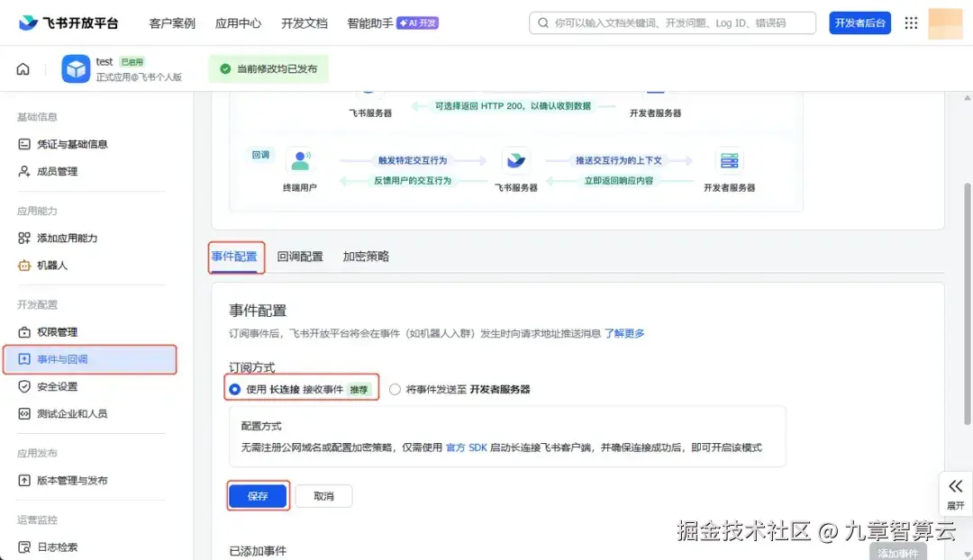This screenshot has height=560, width=973.
Task: Click the AI 开发 badge
Action: click(418, 23)
